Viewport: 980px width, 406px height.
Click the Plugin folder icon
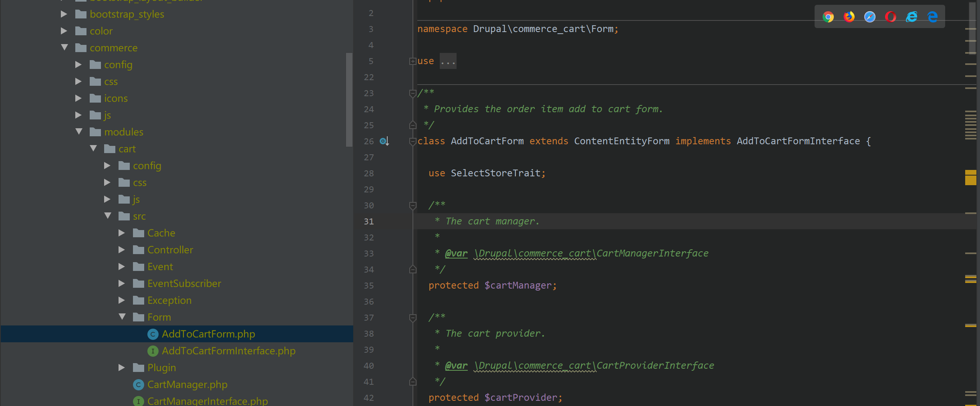139,368
